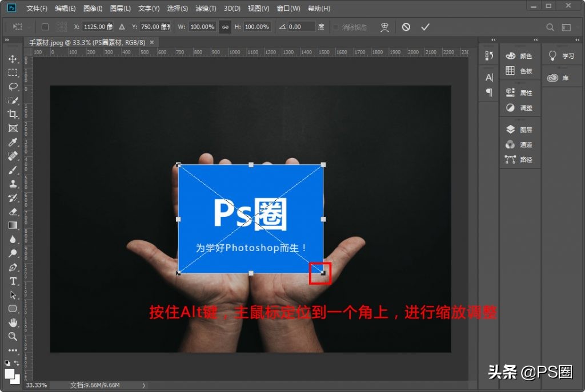Open the 编辑(E) menu
The height and width of the screenshot is (392, 585).
(x=65, y=8)
